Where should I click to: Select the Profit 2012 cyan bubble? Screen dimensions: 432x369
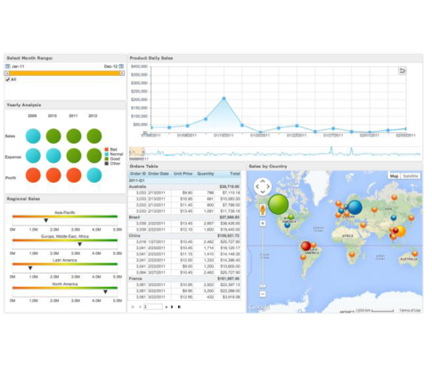[94, 175]
